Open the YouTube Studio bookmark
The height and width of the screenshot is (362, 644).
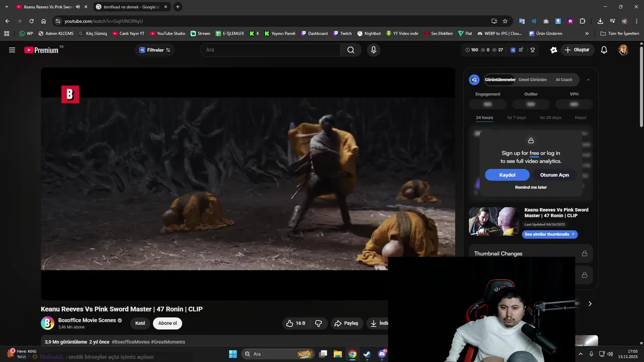tap(168, 34)
